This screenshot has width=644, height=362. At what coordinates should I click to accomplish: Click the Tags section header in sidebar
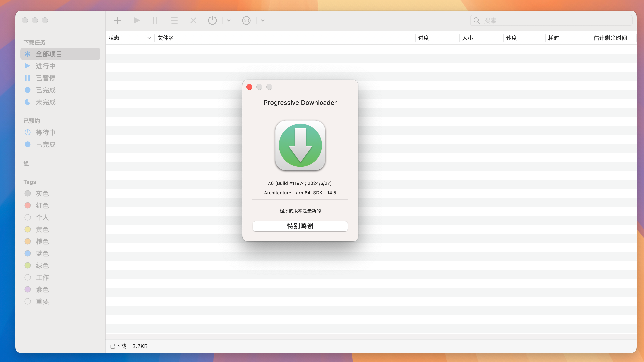pos(30,182)
